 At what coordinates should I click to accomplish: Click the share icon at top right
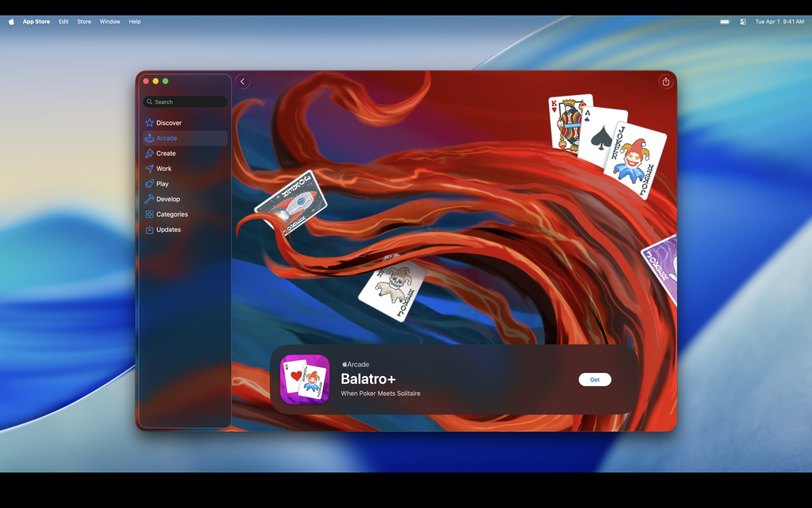666,82
